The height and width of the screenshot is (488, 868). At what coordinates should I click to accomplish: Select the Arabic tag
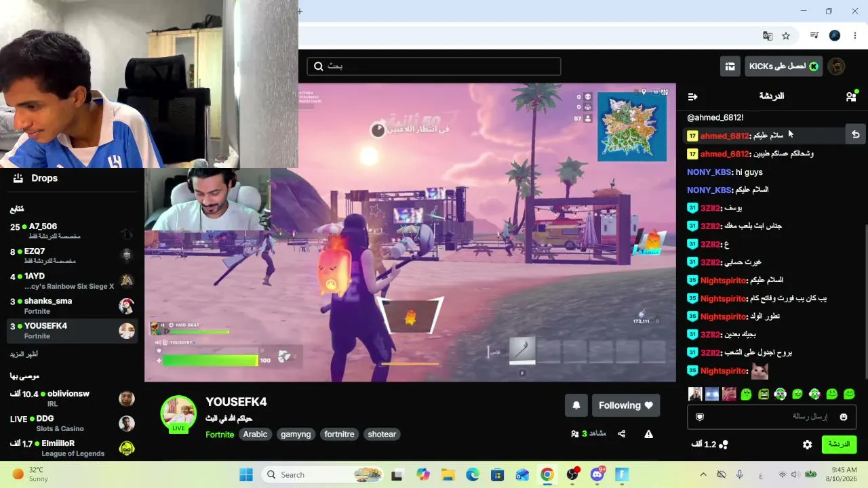pos(256,434)
